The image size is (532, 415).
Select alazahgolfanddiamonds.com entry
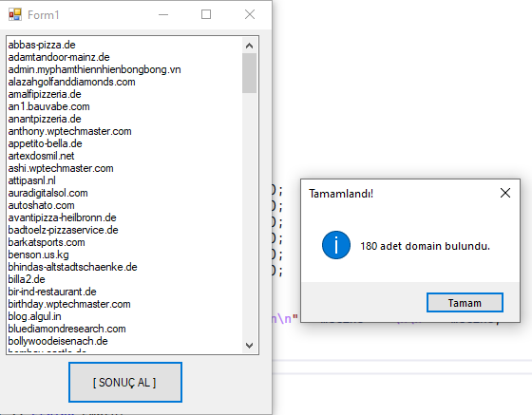(x=71, y=82)
